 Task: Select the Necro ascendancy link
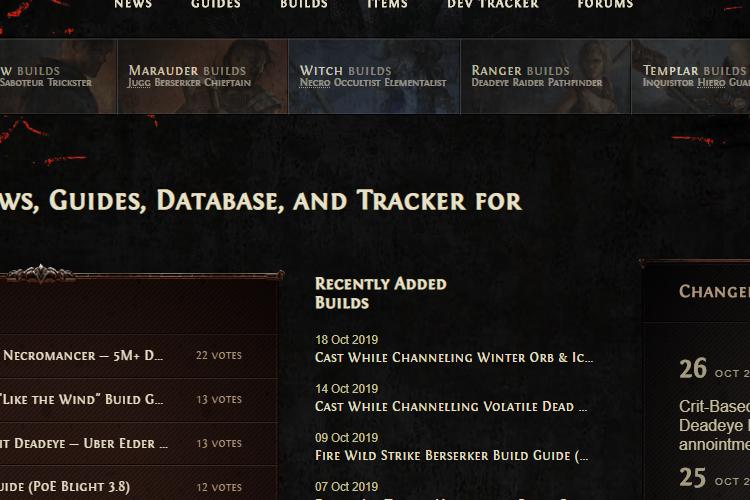315,83
